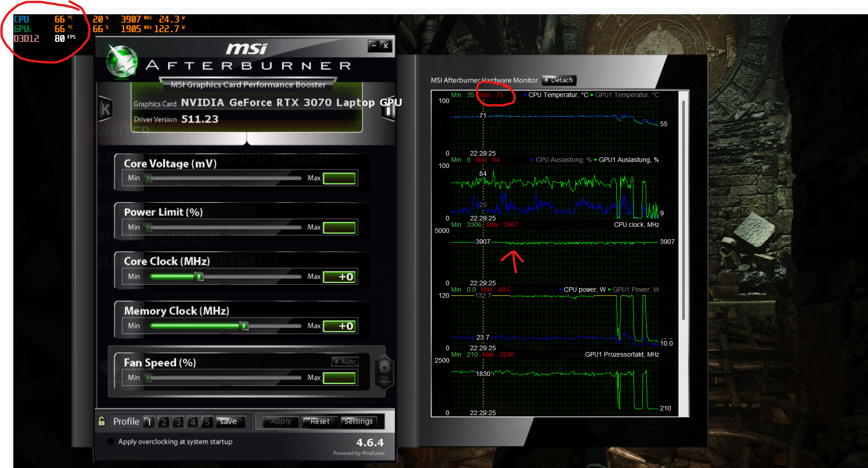
Task: Toggle fan speed Auto mode
Action: tap(345, 362)
